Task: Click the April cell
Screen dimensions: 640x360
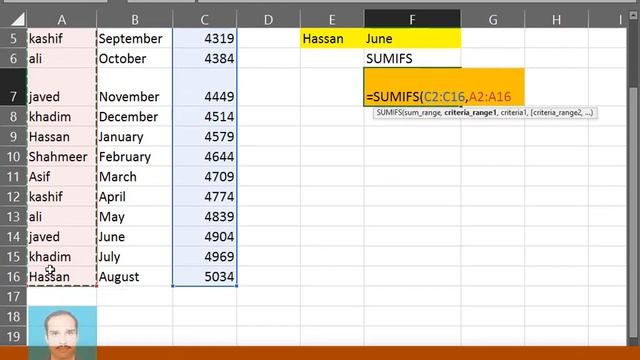Action: tap(135, 197)
